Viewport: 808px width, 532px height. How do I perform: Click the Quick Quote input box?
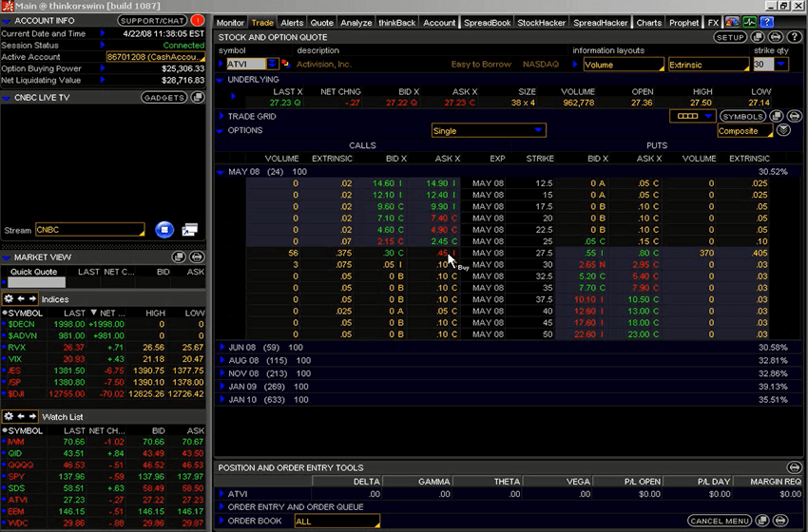pyautogui.click(x=36, y=282)
